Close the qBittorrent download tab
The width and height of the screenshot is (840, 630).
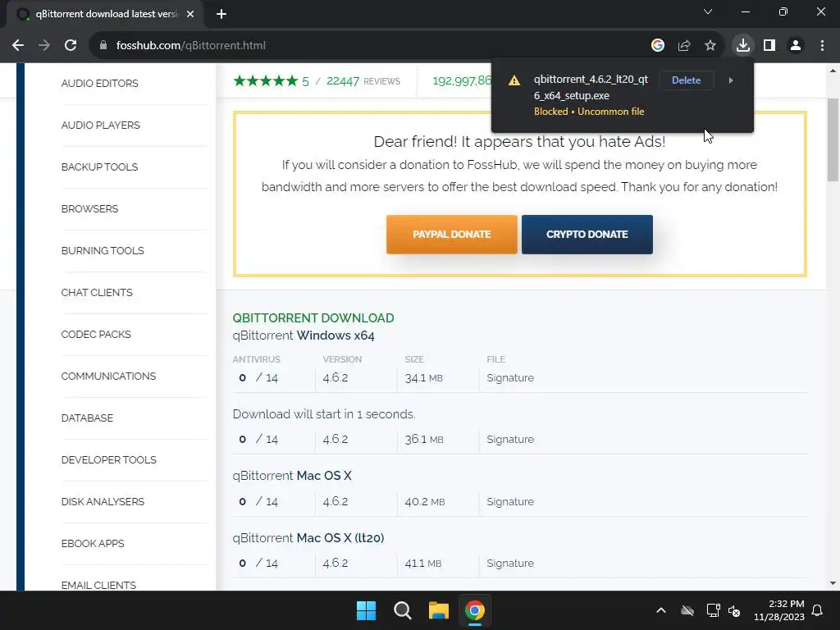click(190, 14)
